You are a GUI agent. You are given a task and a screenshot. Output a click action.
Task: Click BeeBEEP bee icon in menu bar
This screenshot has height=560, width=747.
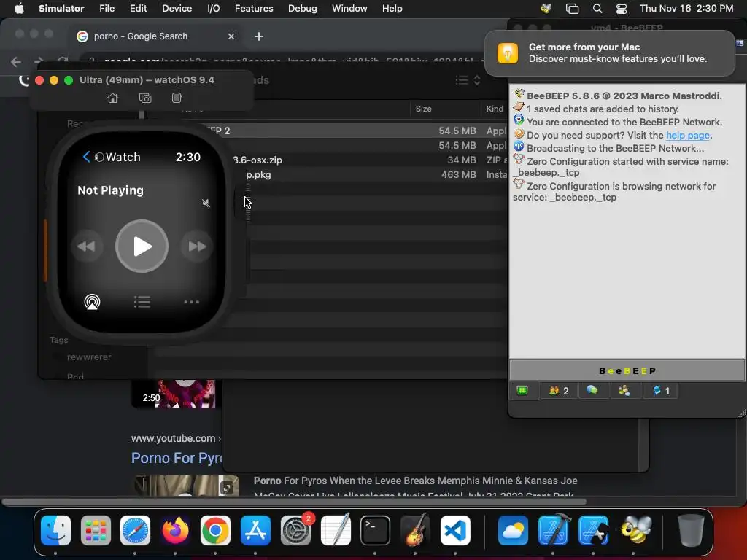pyautogui.click(x=546, y=9)
